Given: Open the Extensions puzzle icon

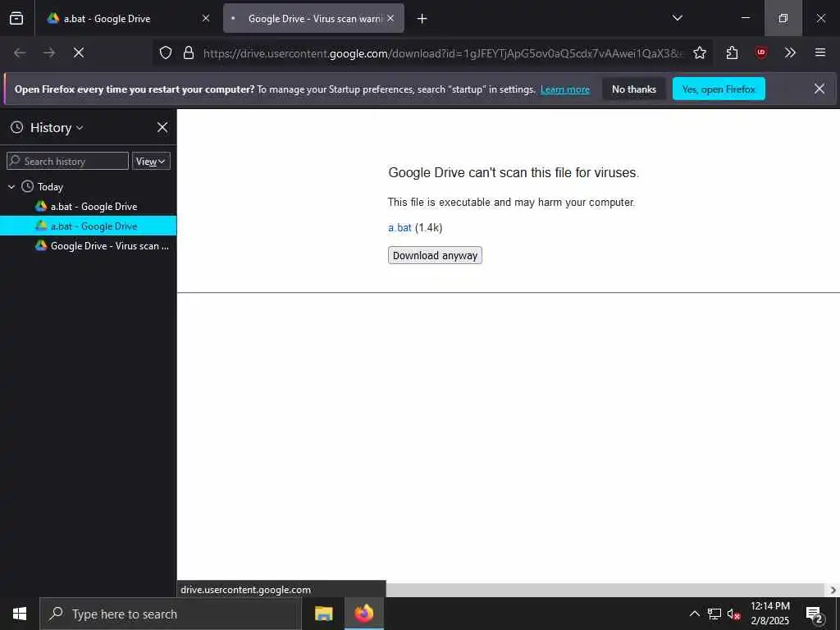Looking at the screenshot, I should pos(732,52).
